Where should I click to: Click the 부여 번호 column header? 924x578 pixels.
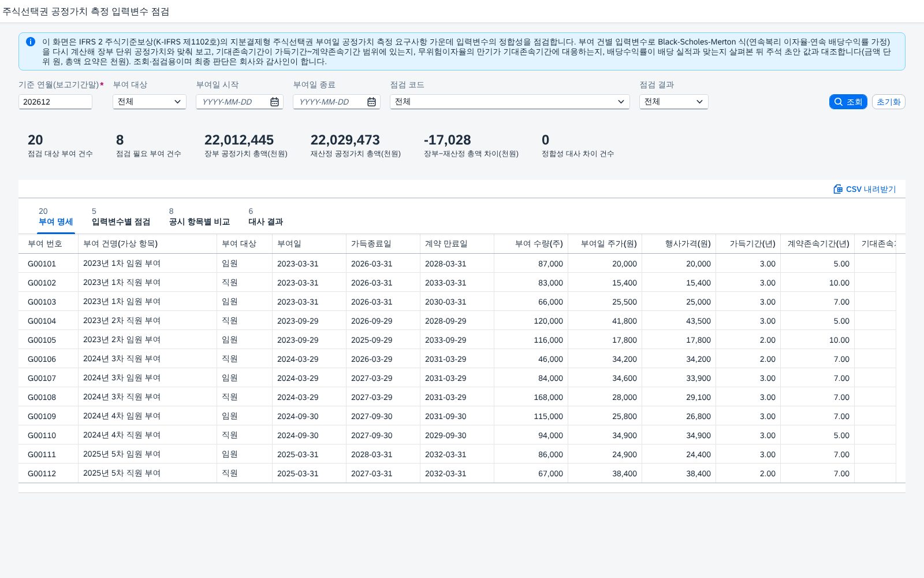coord(49,244)
